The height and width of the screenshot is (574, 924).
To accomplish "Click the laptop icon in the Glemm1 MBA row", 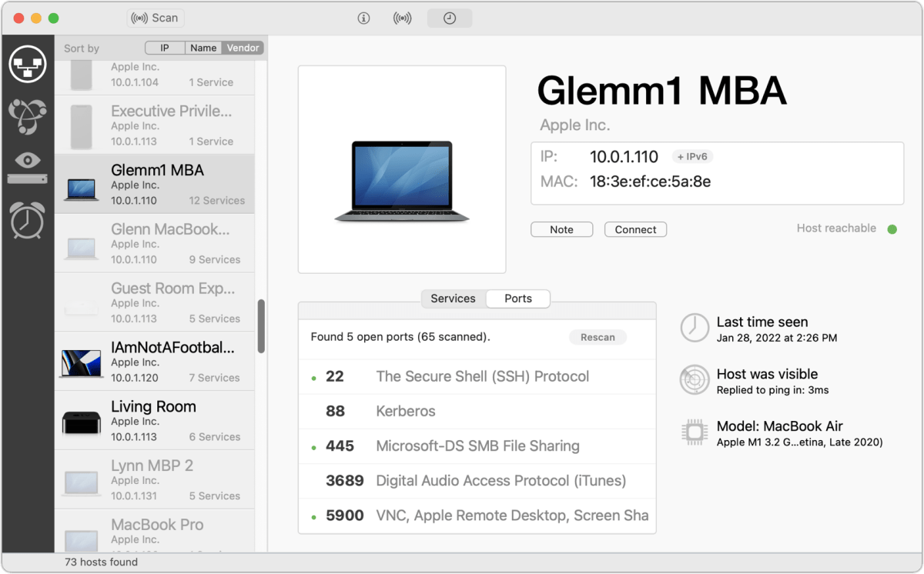I will pyautogui.click(x=82, y=189).
